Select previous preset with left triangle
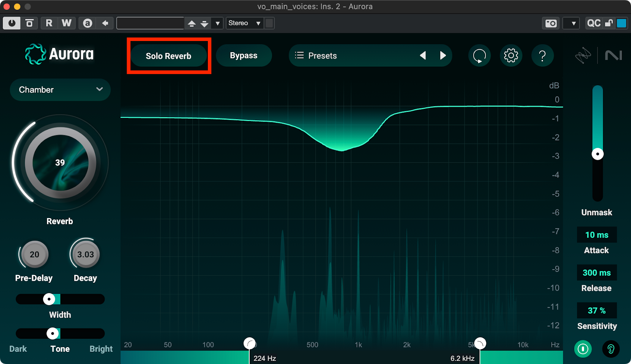Screen dimensions: 631x364 pyautogui.click(x=423, y=55)
